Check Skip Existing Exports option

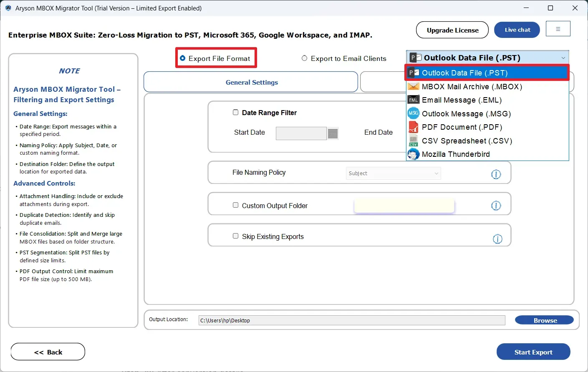(x=235, y=236)
